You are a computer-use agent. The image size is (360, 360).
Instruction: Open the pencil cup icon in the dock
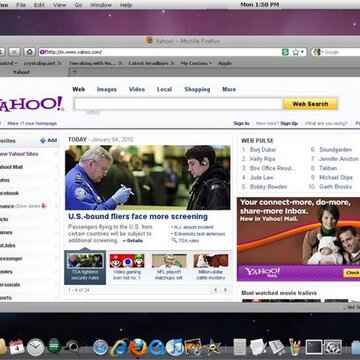[295, 347]
